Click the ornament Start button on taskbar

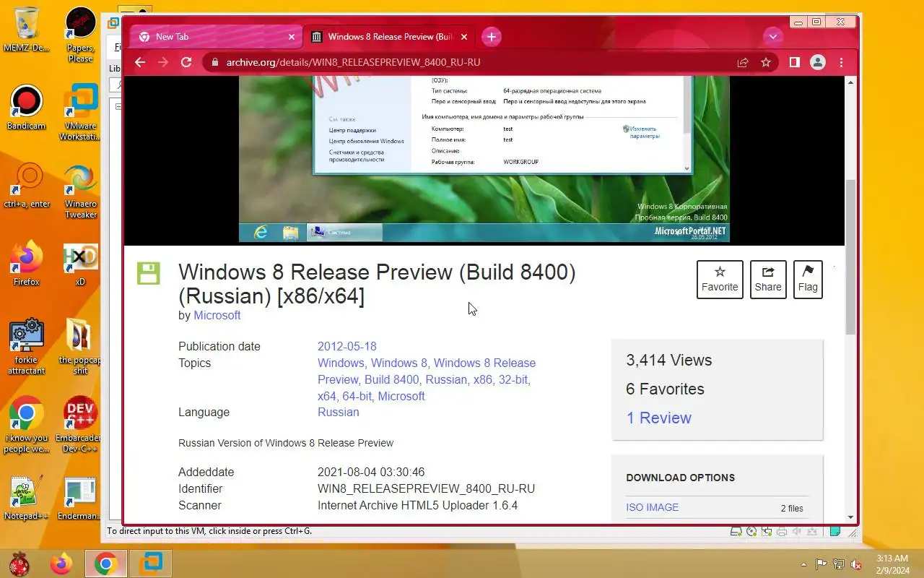pyautogui.click(x=19, y=564)
